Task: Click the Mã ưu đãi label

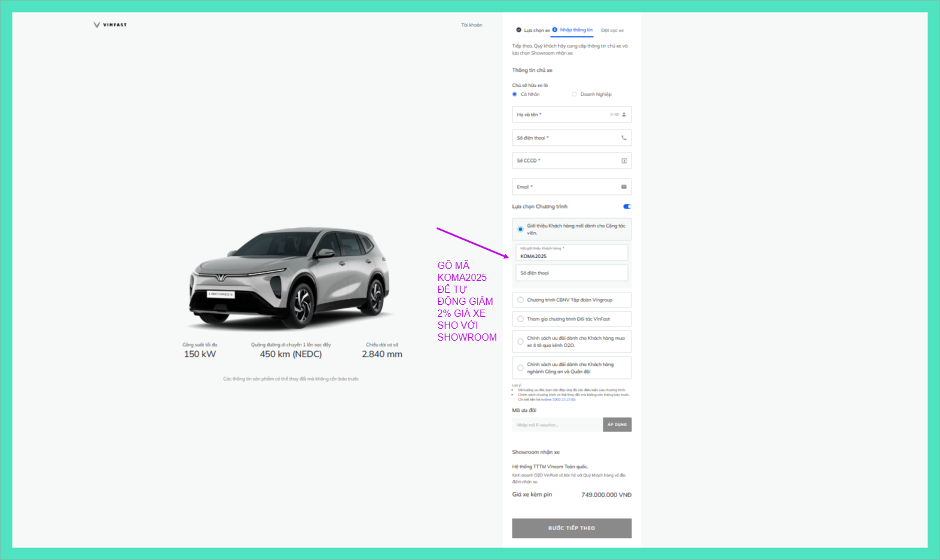Action: 524,411
